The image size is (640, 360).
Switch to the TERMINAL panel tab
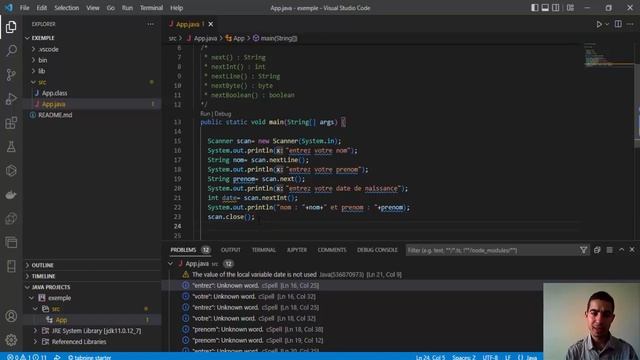(x=264, y=250)
